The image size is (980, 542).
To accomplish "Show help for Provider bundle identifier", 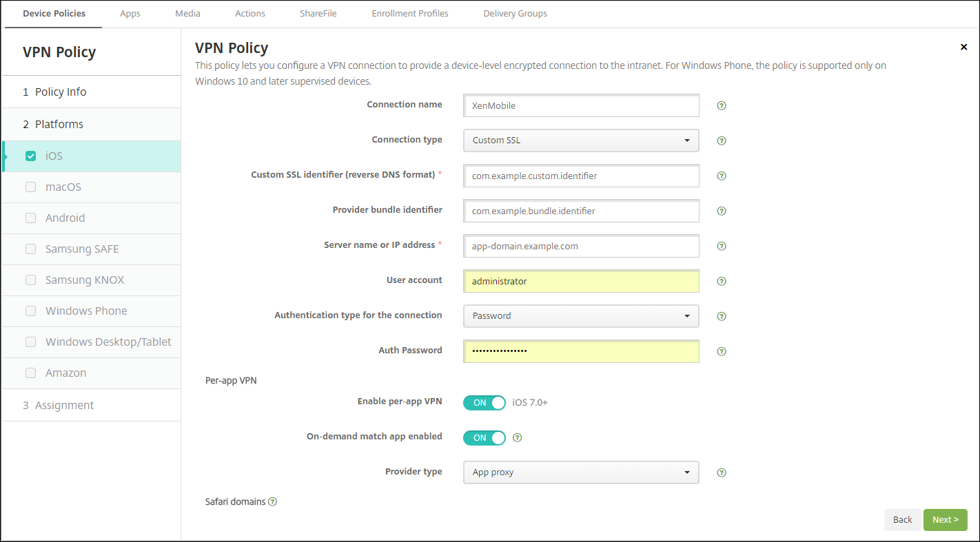I will (x=722, y=211).
